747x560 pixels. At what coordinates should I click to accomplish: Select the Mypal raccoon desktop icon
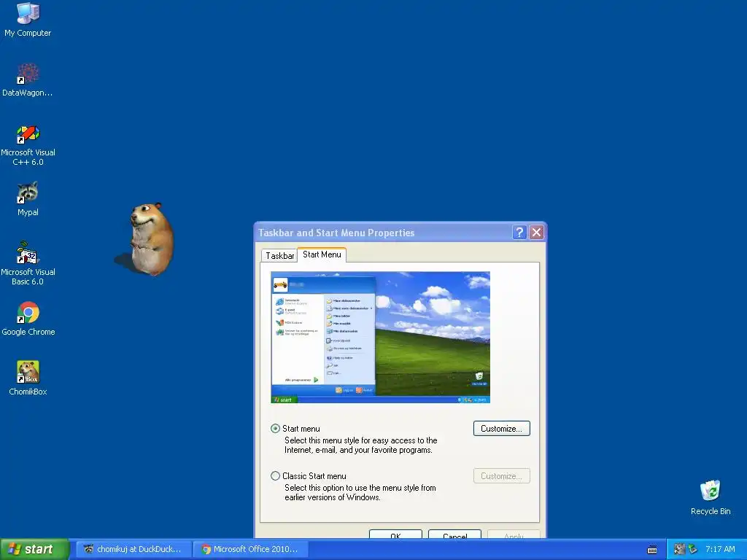coord(28,198)
